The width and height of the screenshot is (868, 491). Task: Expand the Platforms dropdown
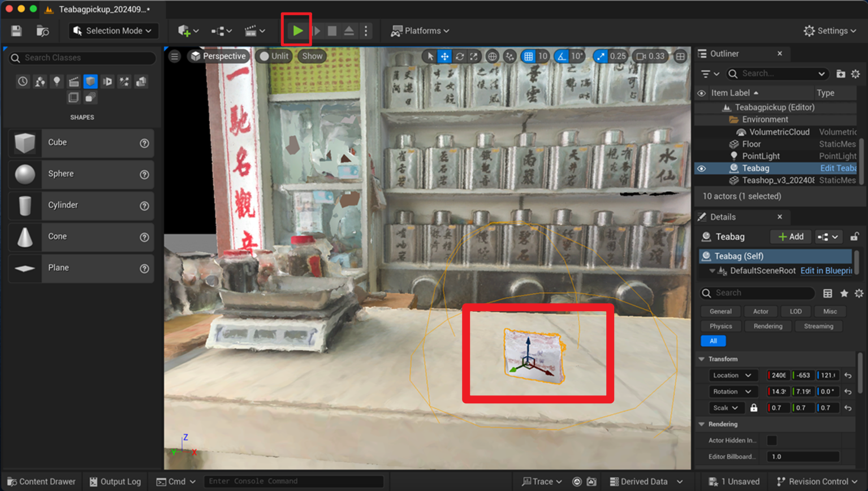pos(420,31)
